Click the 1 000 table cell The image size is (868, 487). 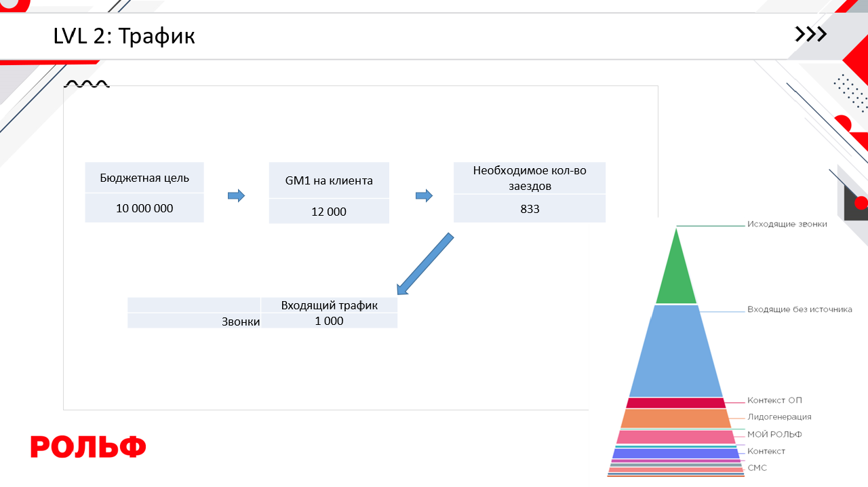(x=329, y=321)
